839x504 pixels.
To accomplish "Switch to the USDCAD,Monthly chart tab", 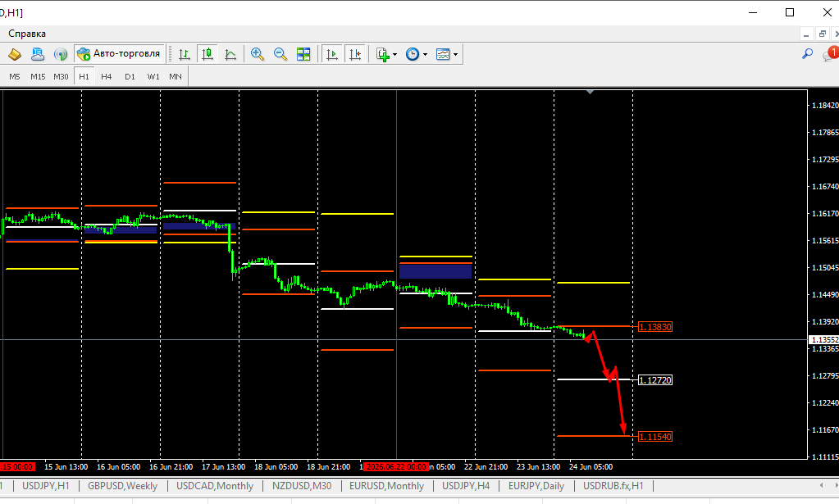I will (x=215, y=486).
